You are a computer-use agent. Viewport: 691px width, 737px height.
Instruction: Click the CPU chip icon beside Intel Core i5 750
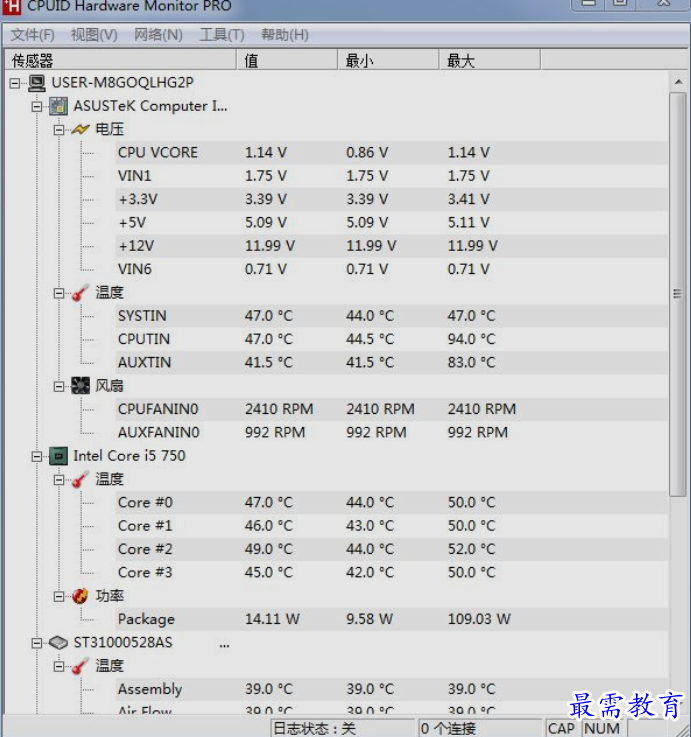pyautogui.click(x=59, y=456)
